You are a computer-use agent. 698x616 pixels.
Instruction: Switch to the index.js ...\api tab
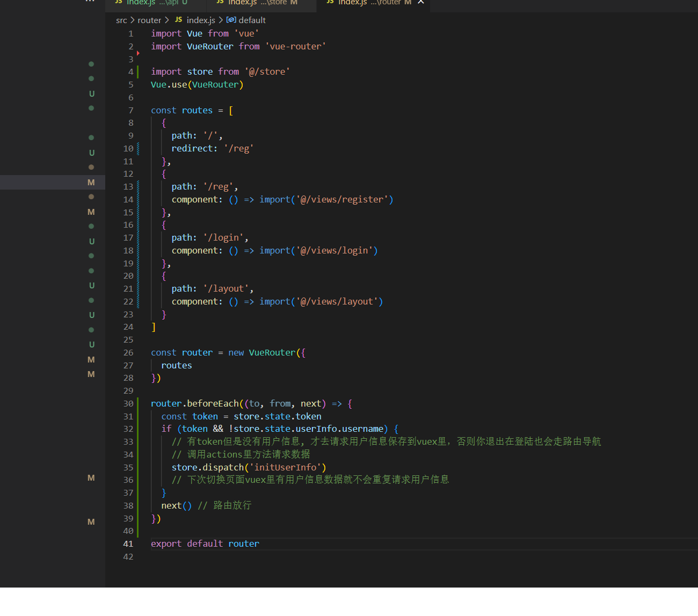click(156, 4)
